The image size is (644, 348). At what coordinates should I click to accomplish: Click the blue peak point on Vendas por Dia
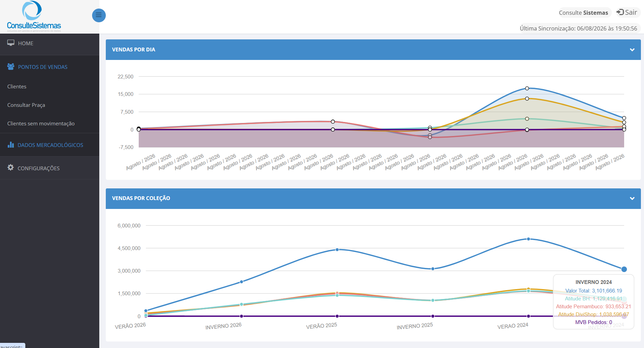tap(527, 88)
